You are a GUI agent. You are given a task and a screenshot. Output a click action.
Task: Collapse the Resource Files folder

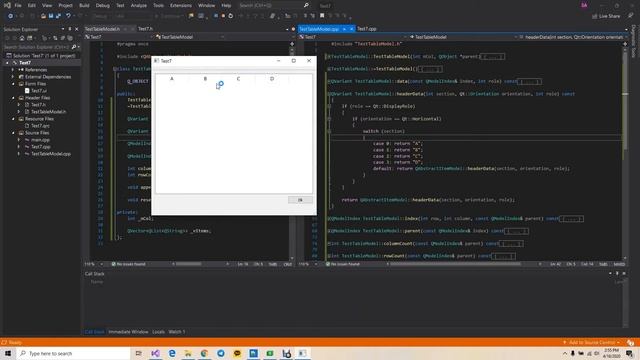[x=13, y=119]
